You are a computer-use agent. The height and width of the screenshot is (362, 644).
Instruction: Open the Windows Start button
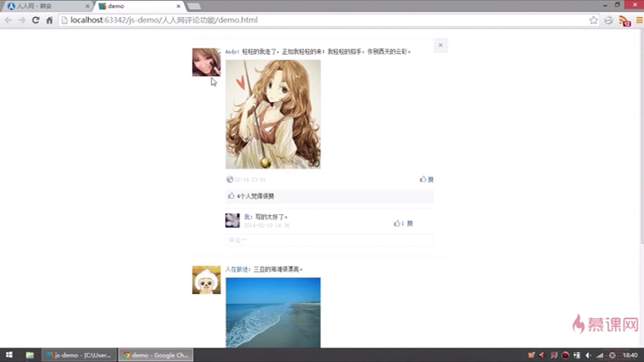tap(9, 355)
